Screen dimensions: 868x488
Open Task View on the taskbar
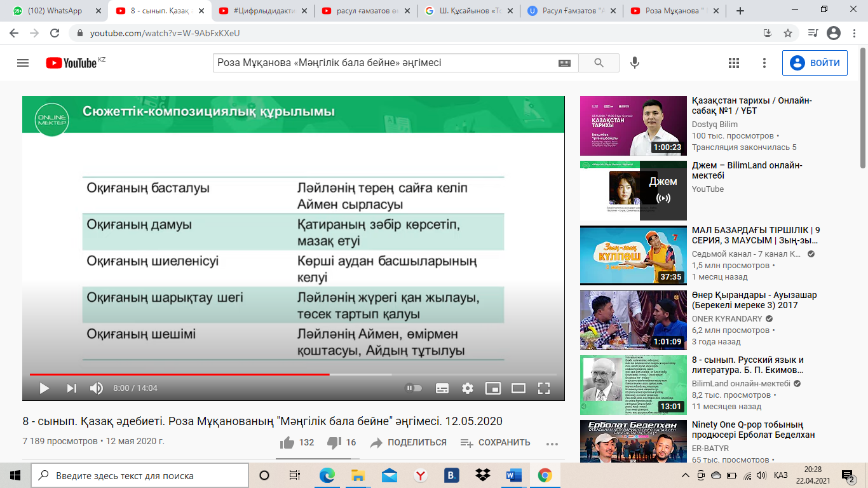295,475
